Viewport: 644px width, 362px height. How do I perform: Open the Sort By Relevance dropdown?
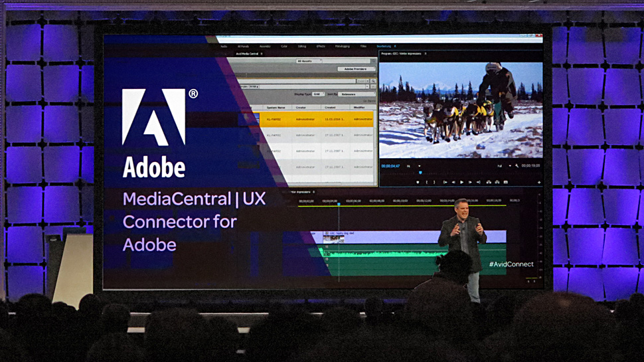point(357,94)
